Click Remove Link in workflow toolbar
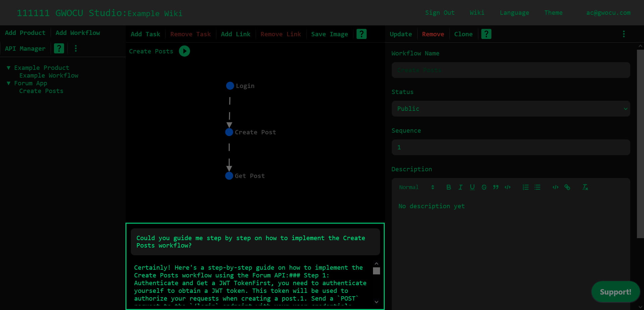The height and width of the screenshot is (310, 644). (281, 34)
